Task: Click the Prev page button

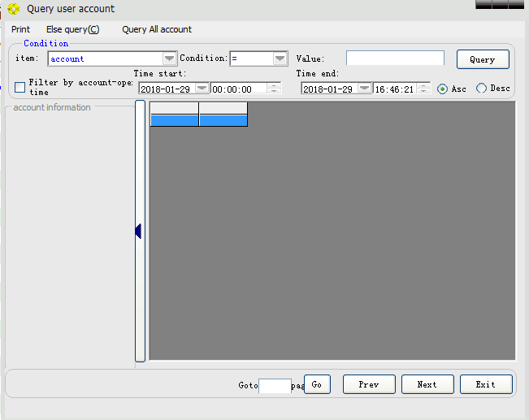Action: [369, 384]
